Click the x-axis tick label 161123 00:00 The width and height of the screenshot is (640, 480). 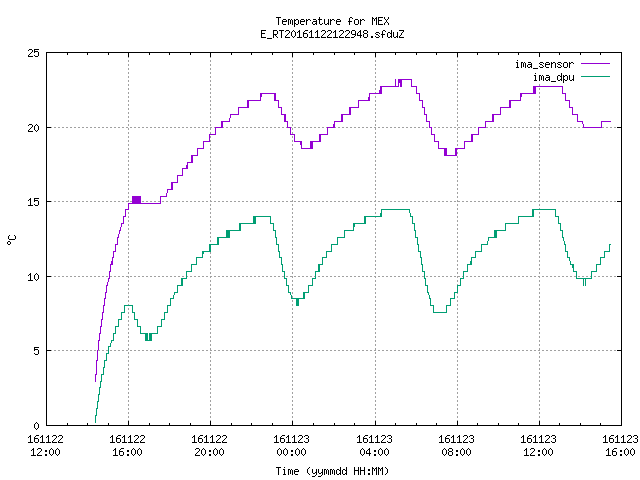pyautogui.click(x=291, y=445)
